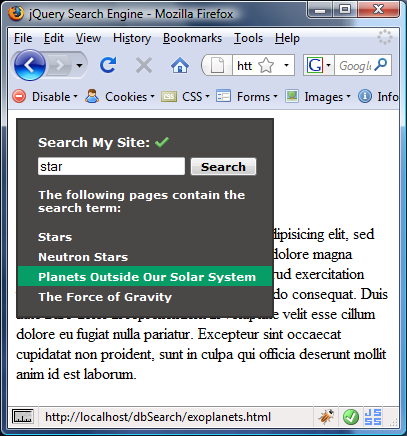This screenshot has width=407, height=436.
Task: Reload the page with the refresh icon
Action: 108,65
